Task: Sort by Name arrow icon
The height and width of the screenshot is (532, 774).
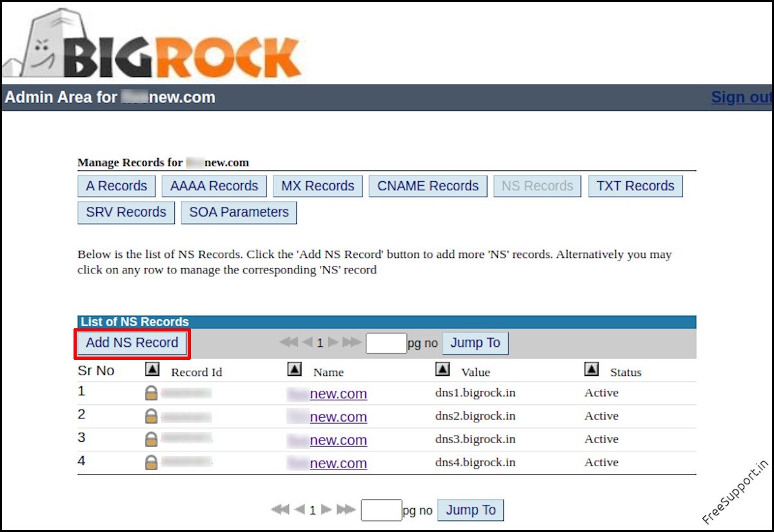Action: [294, 369]
